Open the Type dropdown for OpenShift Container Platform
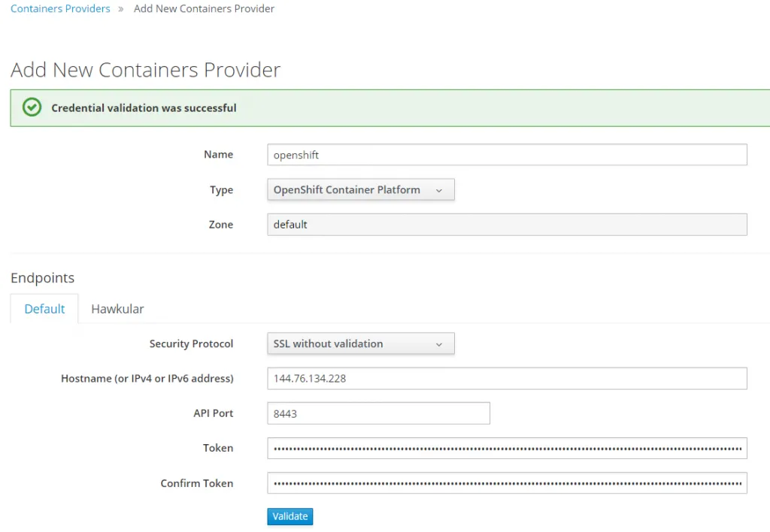Screen dimensions: 770x532 coord(360,190)
